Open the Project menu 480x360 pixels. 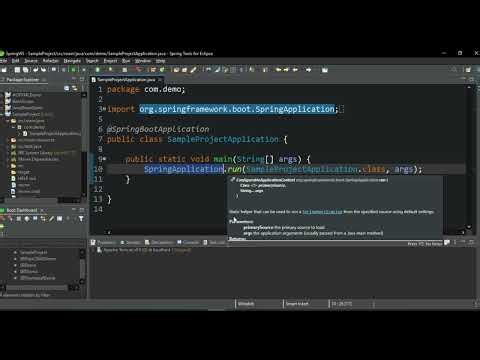coord(110,61)
